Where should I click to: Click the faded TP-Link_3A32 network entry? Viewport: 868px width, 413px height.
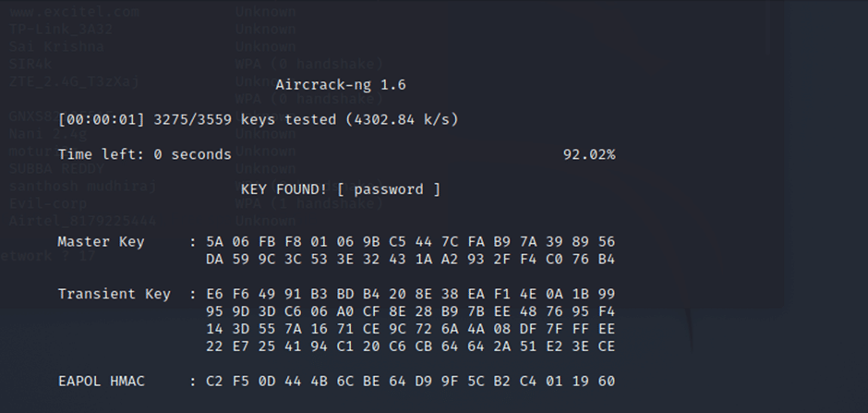61,30
